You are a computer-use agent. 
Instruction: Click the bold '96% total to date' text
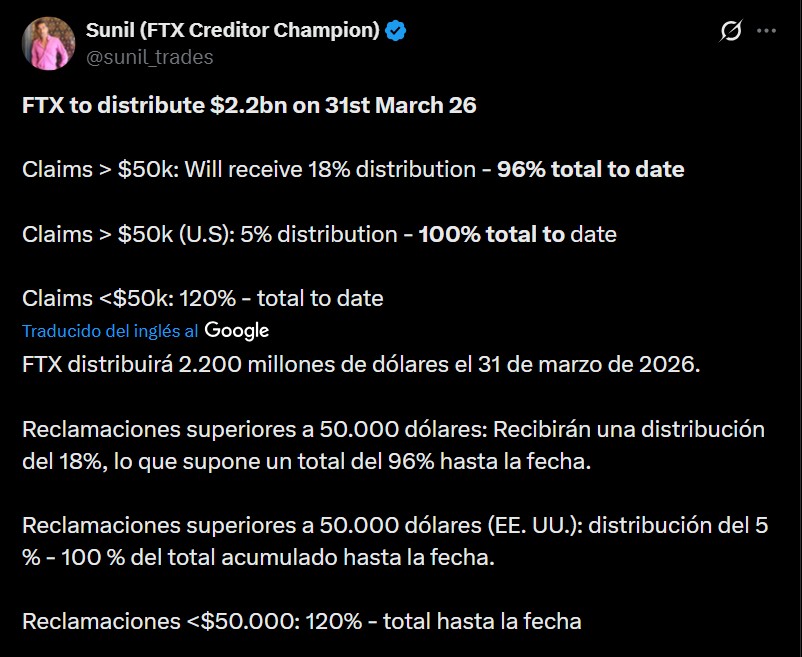pos(590,169)
